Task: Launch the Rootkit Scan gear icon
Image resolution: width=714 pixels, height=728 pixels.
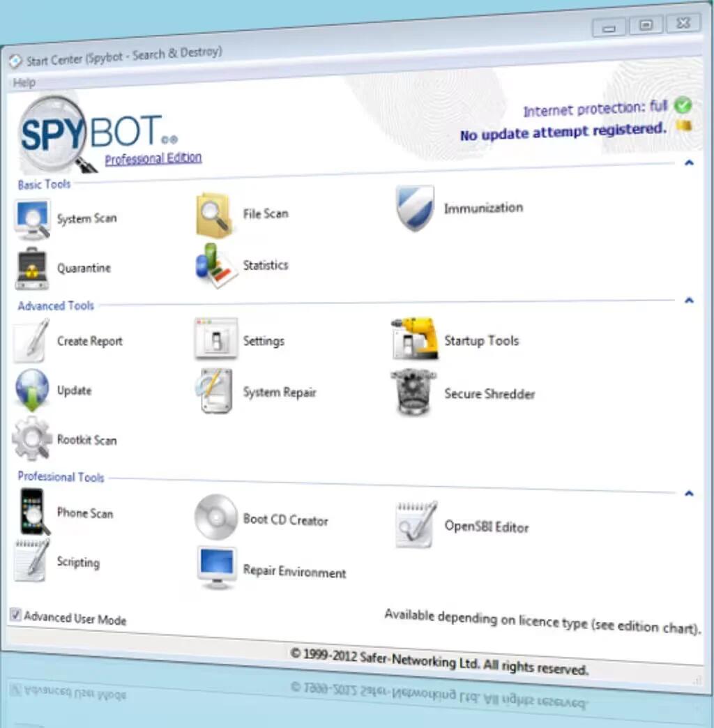Action: point(31,439)
